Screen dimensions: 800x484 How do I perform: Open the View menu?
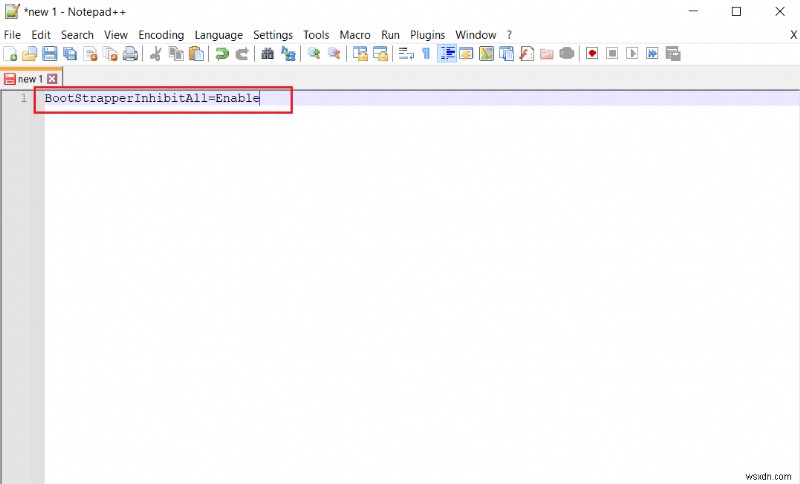tap(116, 35)
